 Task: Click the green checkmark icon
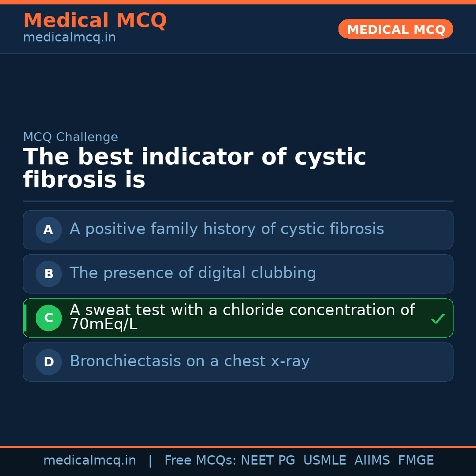point(438,319)
